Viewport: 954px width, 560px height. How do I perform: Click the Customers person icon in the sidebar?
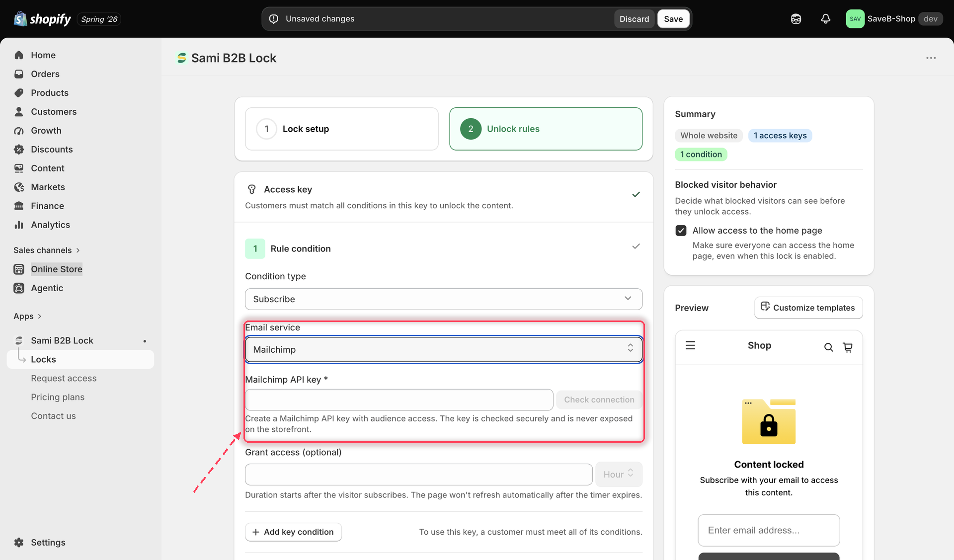click(x=19, y=112)
